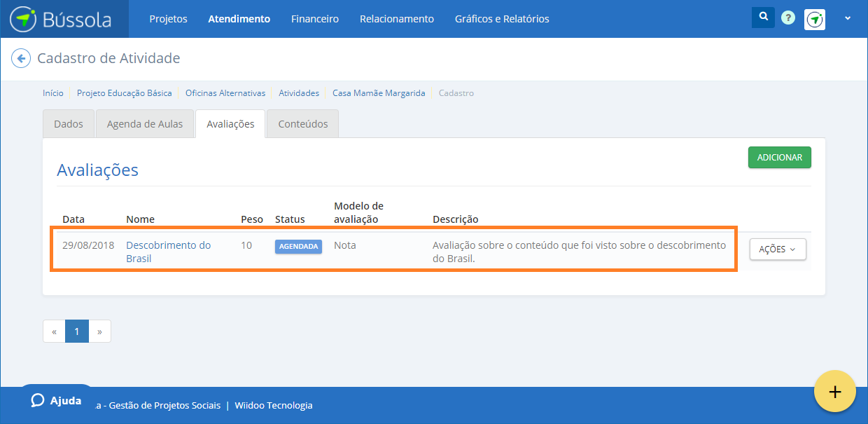Click the Bússola logo icon
The height and width of the screenshot is (424, 868).
pyautogui.click(x=22, y=19)
